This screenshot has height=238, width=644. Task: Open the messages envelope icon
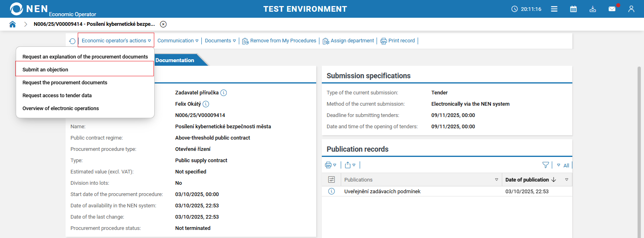coord(612,9)
